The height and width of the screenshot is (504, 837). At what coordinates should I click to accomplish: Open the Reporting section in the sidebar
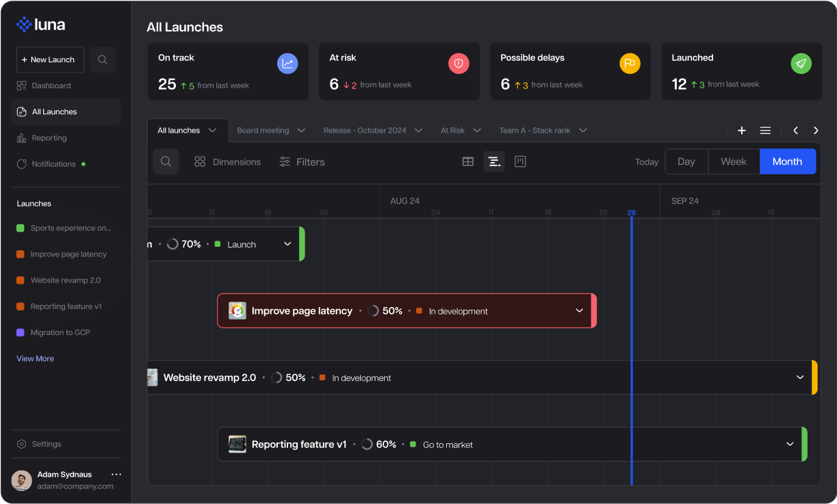click(x=49, y=137)
